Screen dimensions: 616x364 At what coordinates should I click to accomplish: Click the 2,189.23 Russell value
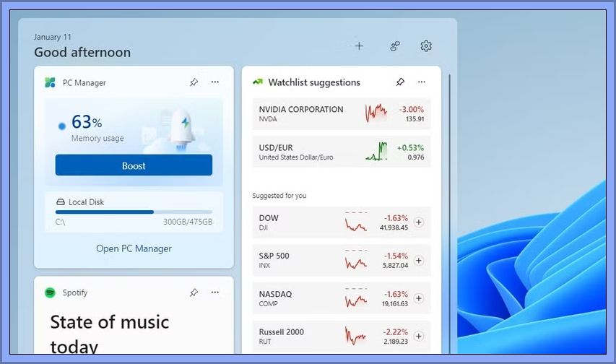tap(396, 342)
